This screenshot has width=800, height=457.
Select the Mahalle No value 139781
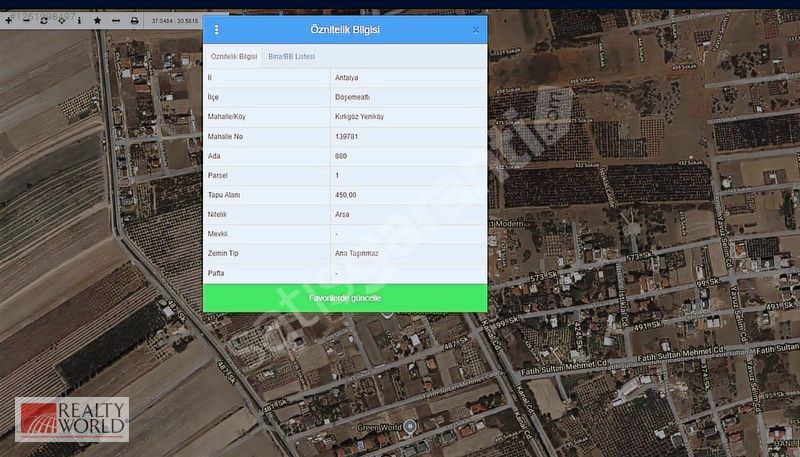[x=349, y=136]
